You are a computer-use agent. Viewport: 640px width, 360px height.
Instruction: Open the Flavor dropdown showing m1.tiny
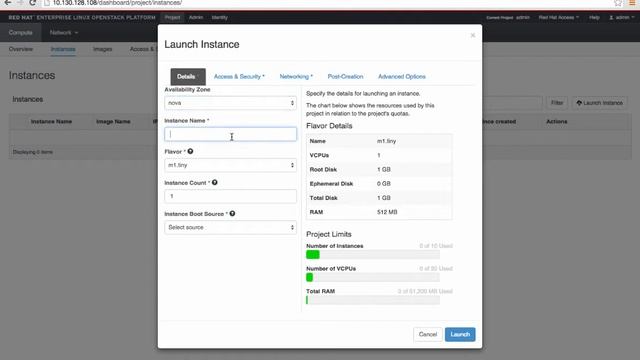click(x=231, y=165)
